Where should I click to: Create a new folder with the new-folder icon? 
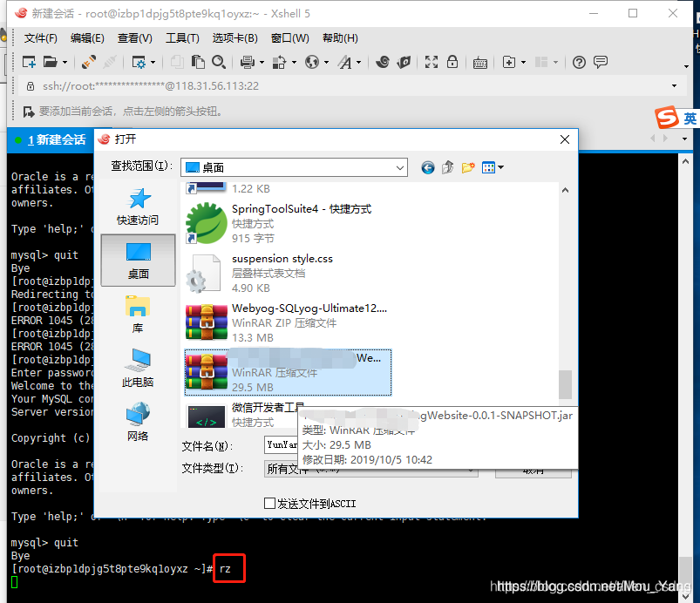point(468,167)
